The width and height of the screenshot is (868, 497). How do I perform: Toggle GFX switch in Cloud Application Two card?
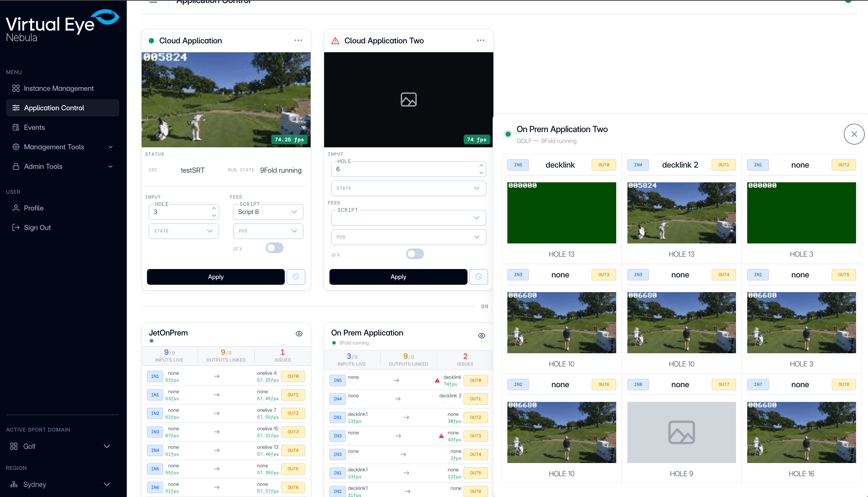point(415,254)
